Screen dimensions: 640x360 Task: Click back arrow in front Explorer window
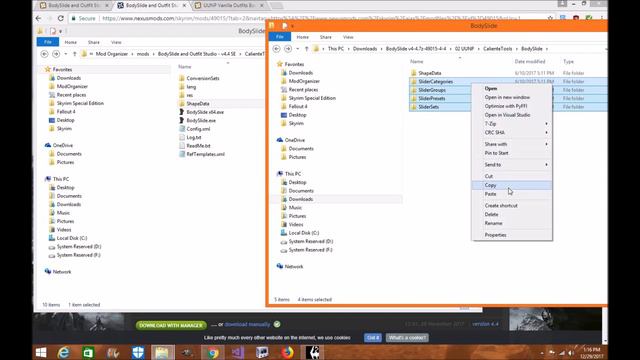coord(276,49)
